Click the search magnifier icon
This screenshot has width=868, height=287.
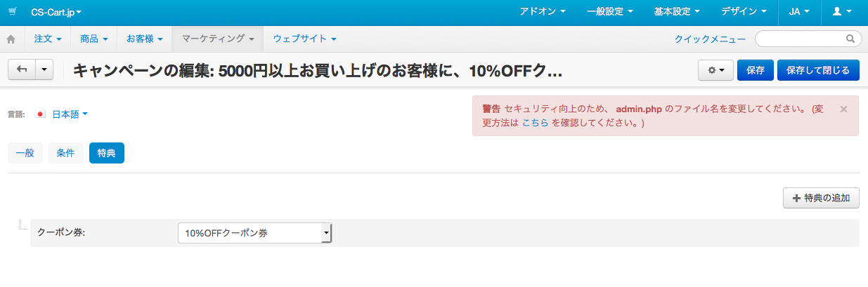(850, 39)
